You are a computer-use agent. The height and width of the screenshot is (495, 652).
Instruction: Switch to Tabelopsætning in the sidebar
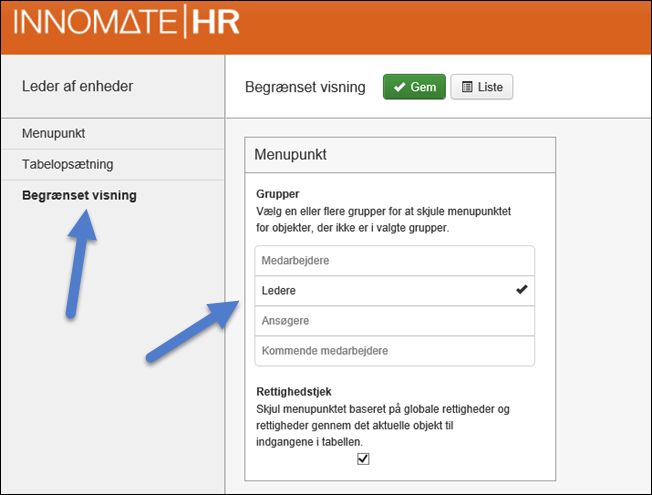pos(68,164)
